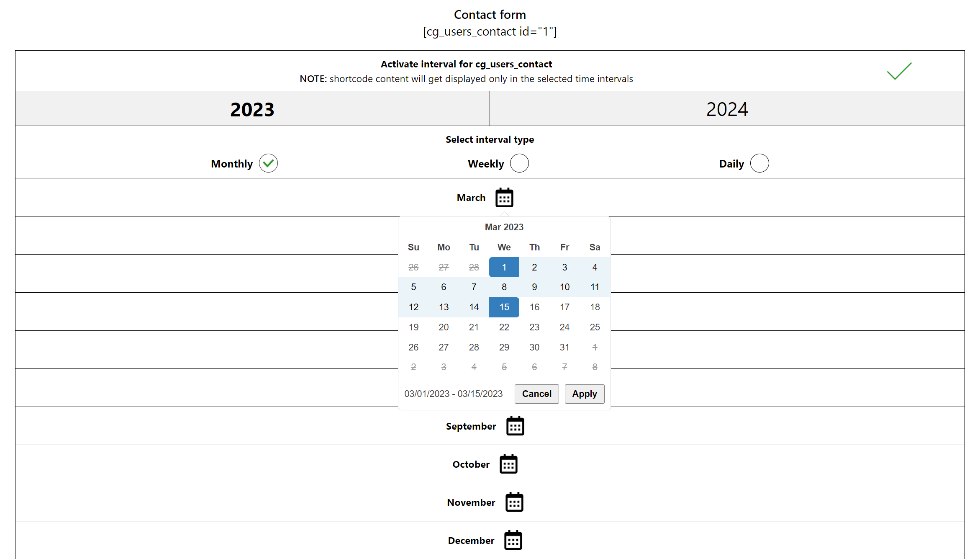Select the 2023 year tab

coord(253,108)
